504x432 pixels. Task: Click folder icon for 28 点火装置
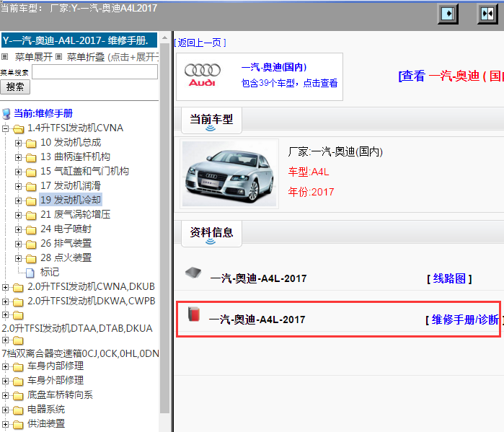[x=31, y=258]
